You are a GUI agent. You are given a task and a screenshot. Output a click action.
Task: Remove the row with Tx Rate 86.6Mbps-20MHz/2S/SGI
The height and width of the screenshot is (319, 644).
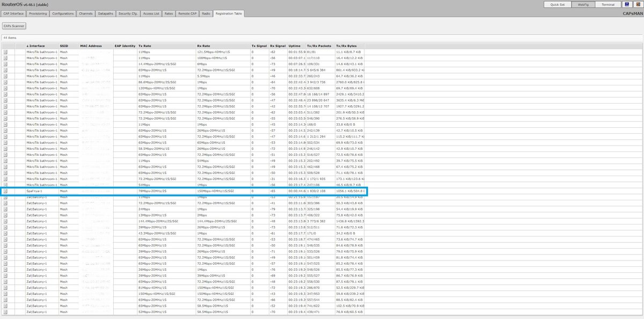tap(5, 82)
